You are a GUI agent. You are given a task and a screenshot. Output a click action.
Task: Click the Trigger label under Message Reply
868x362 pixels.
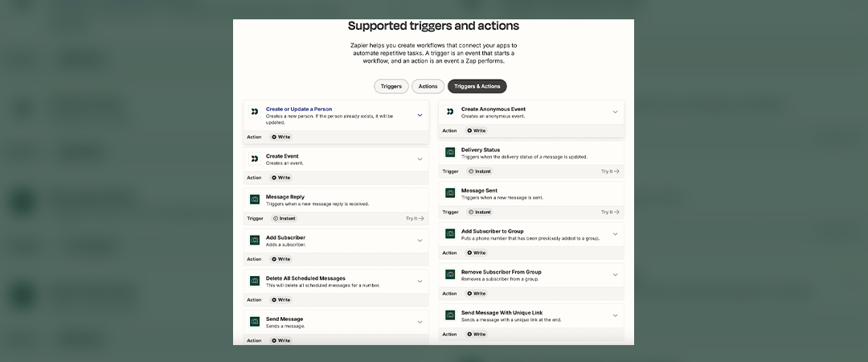[x=255, y=219]
